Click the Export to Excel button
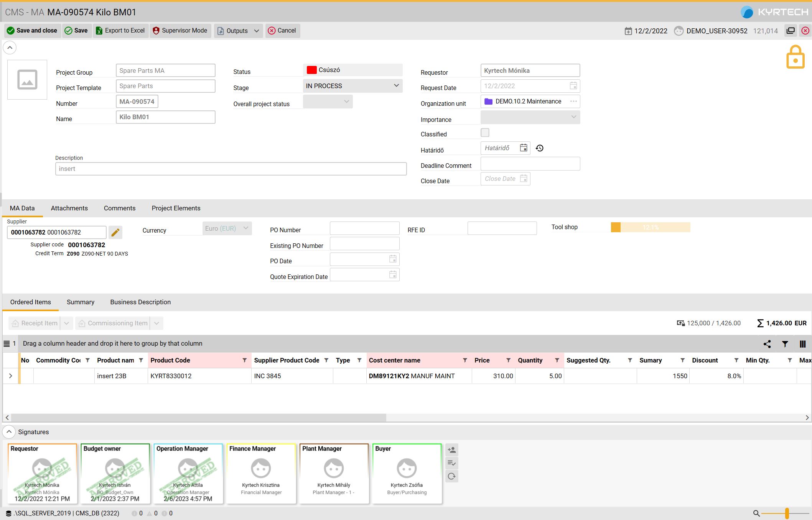The width and height of the screenshot is (812, 520). (x=120, y=31)
